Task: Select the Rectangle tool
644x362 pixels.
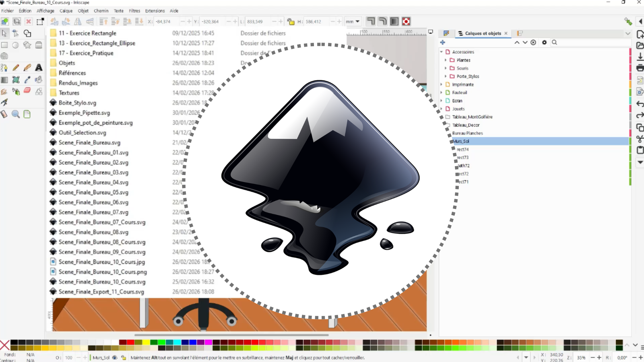Action: (5, 45)
